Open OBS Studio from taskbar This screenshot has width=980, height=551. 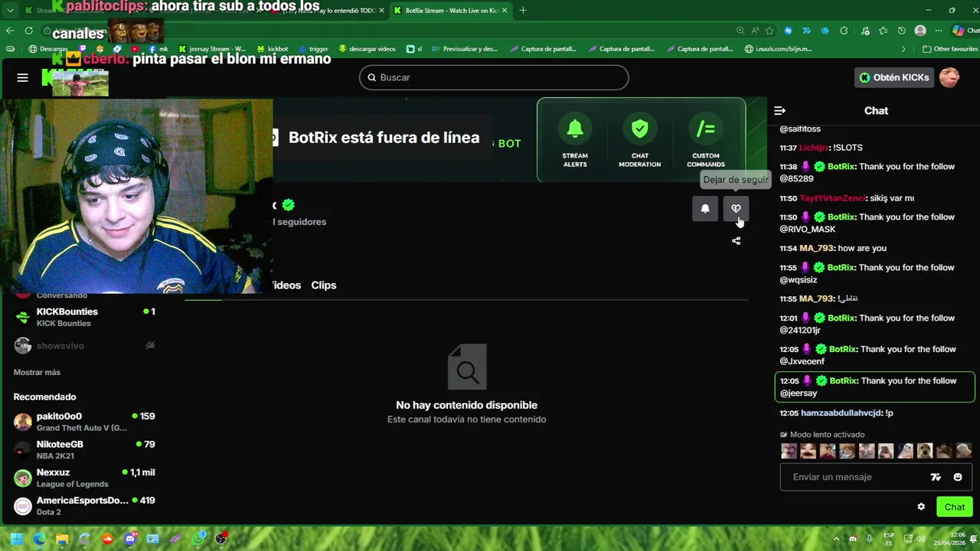[x=221, y=539]
